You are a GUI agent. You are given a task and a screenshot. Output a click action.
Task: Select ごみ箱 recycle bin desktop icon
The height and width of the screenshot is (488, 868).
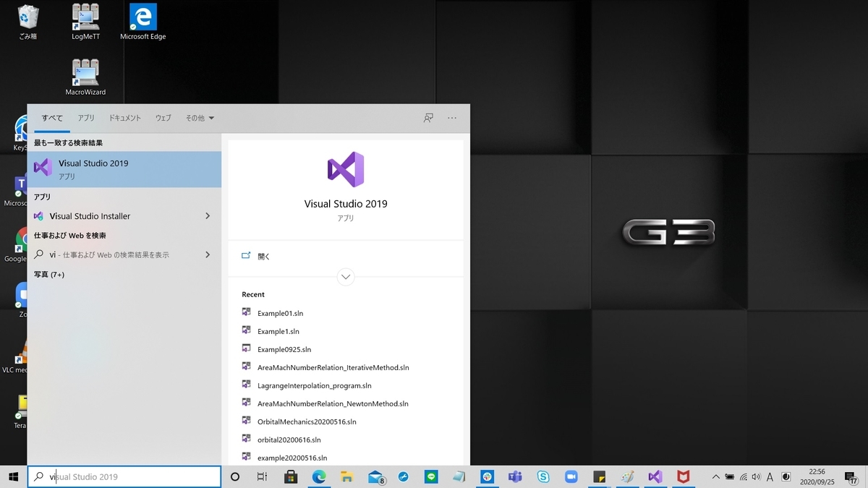28,22
